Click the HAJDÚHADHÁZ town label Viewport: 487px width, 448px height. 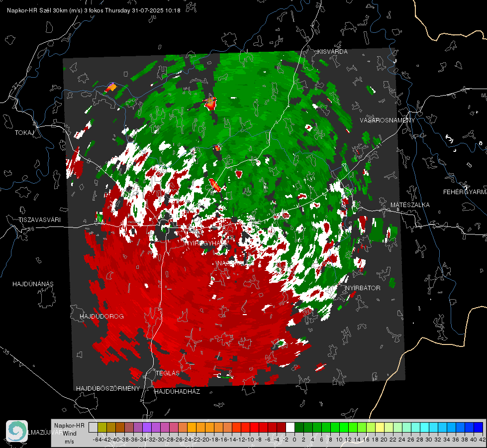[177, 392]
